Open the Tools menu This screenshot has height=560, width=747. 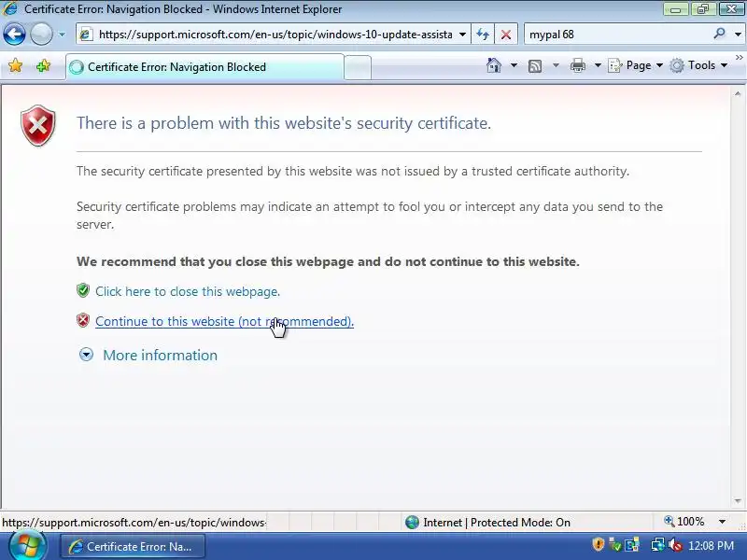pos(698,65)
